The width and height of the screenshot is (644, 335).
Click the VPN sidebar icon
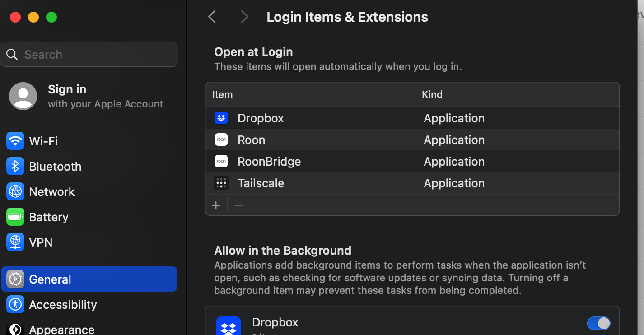15,242
